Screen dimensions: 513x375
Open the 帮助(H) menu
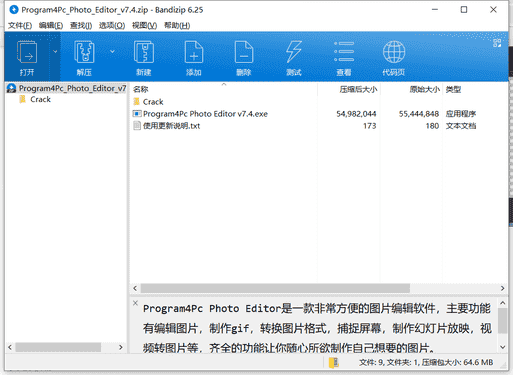tap(177, 26)
